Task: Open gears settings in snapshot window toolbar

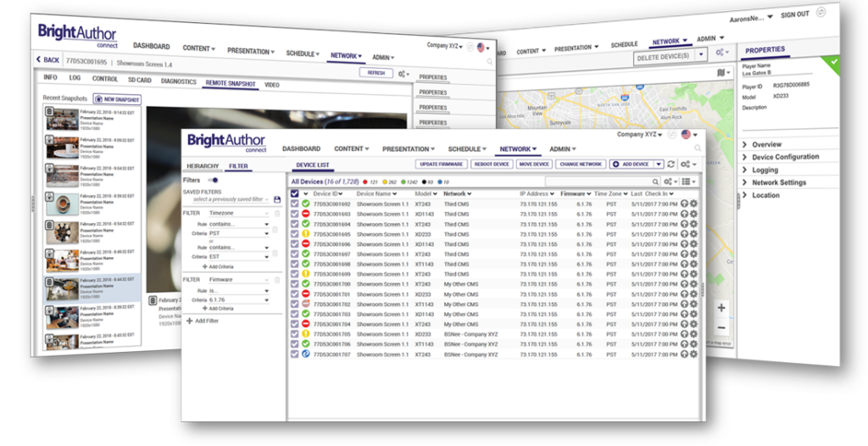Action: [403, 74]
